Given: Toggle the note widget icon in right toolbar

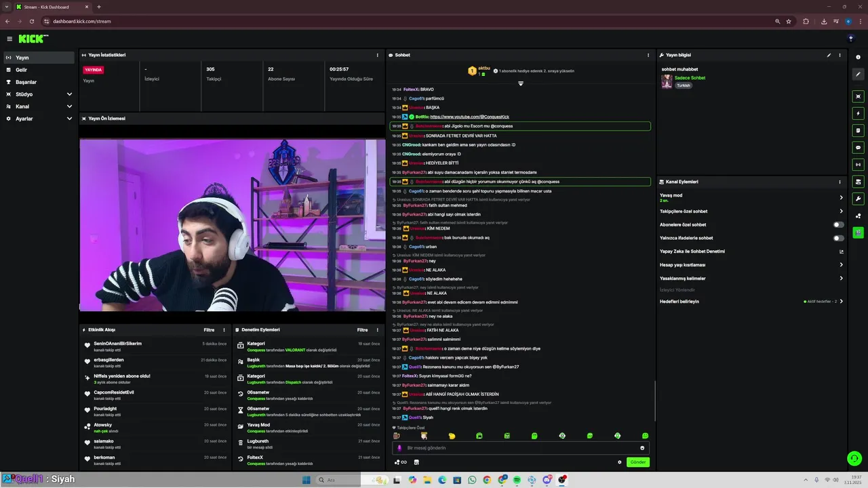Looking at the screenshot, I should pyautogui.click(x=859, y=130).
